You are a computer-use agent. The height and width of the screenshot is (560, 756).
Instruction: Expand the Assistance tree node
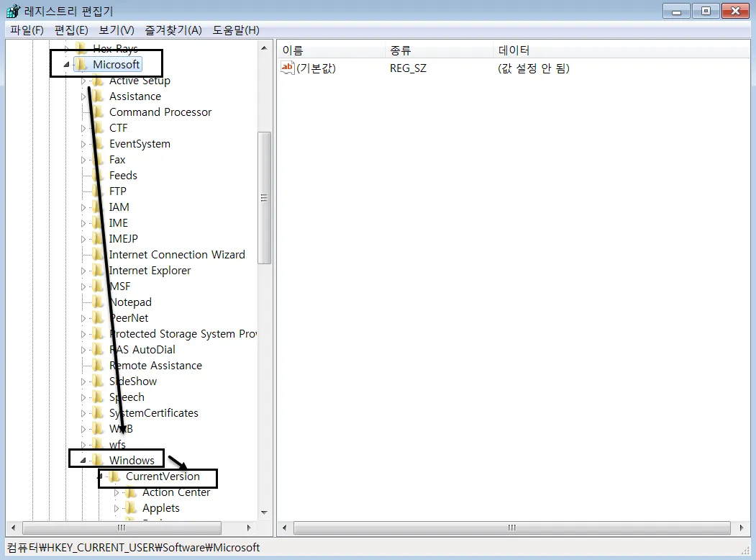point(83,96)
